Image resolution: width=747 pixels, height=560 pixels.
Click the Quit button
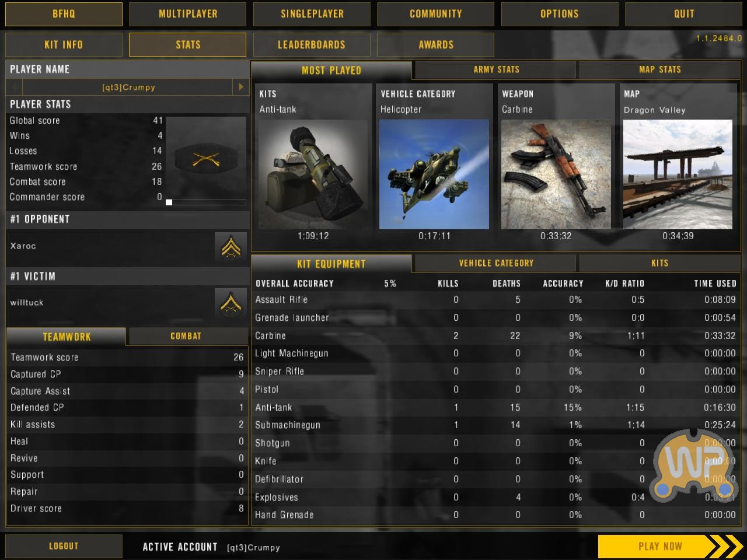683,14
